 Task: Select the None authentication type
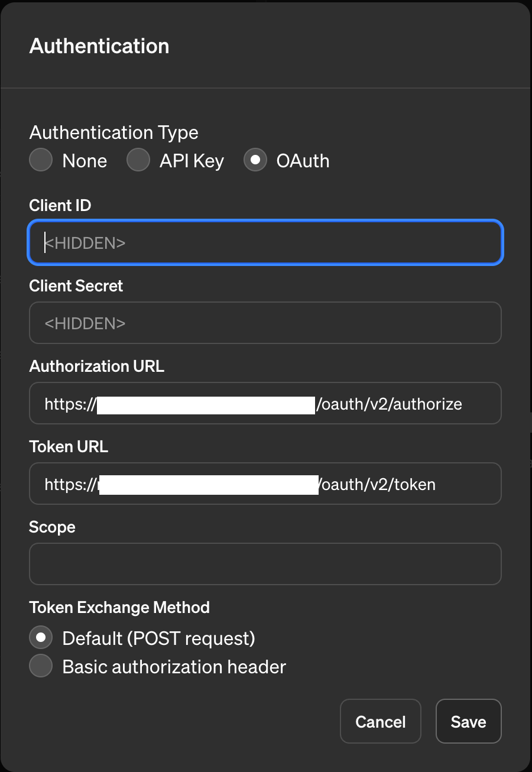point(41,161)
